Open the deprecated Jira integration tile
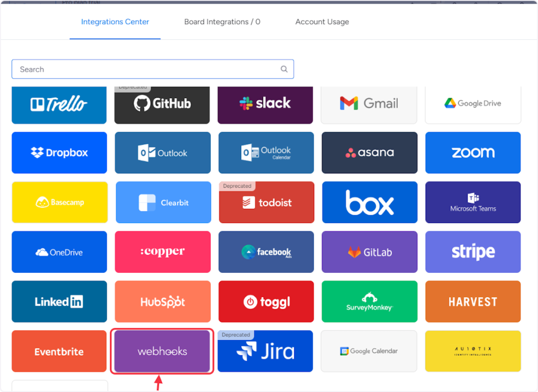538x392 pixels. [265, 351]
